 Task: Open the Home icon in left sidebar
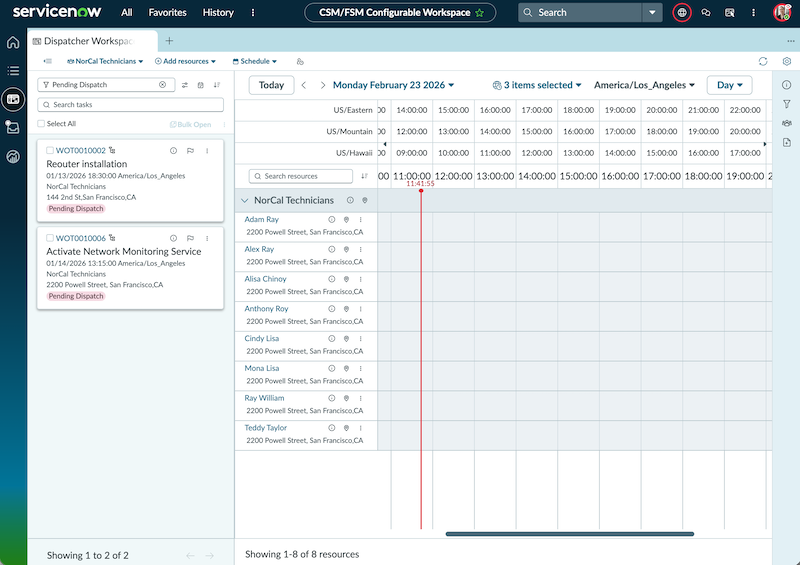[13, 42]
